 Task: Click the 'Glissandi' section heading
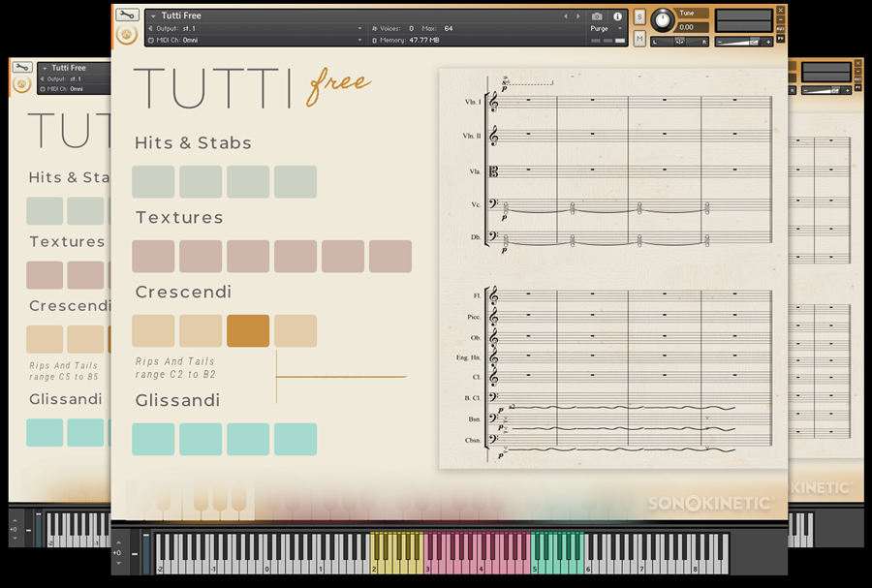[177, 400]
